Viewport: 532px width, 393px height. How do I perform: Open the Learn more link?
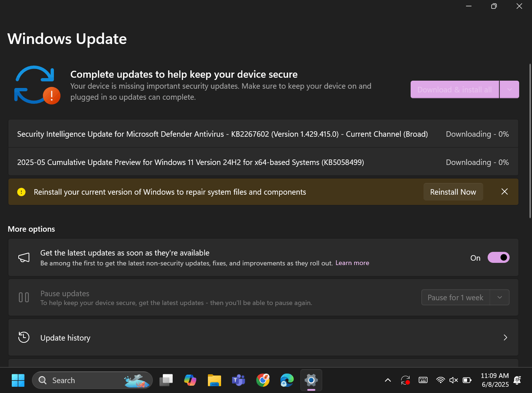352,263
